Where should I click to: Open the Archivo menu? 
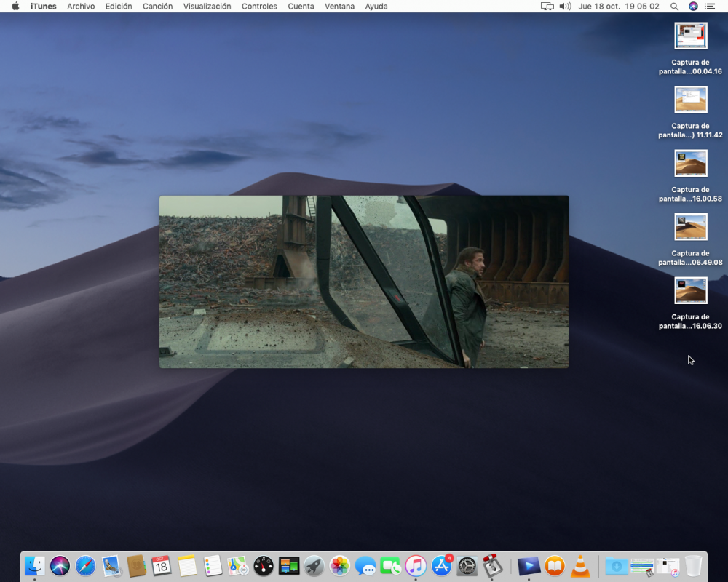tap(81, 6)
